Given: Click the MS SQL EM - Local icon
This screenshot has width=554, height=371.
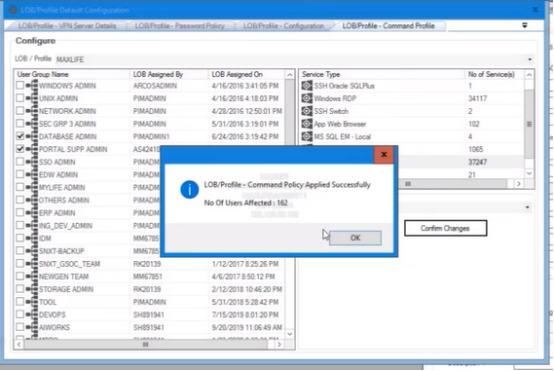Looking at the screenshot, I should coord(307,136).
